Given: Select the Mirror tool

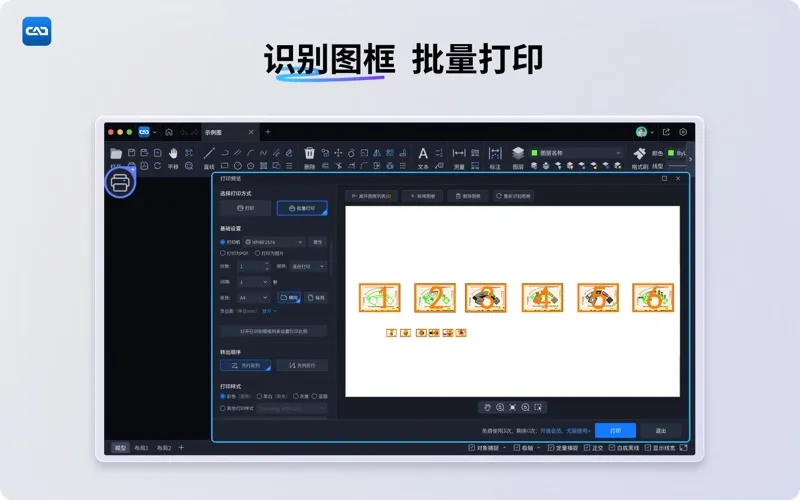Looking at the screenshot, I should (x=377, y=153).
